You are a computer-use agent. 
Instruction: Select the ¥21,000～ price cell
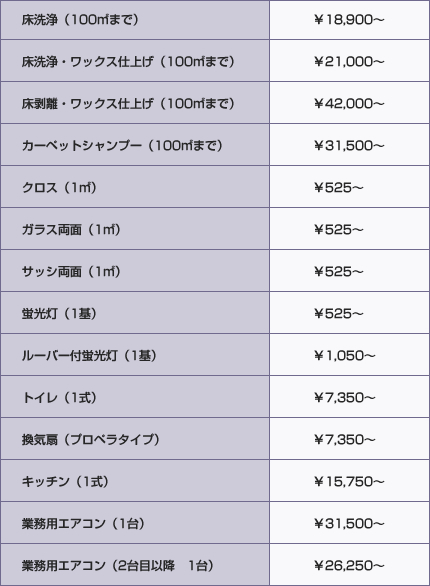(x=349, y=61)
